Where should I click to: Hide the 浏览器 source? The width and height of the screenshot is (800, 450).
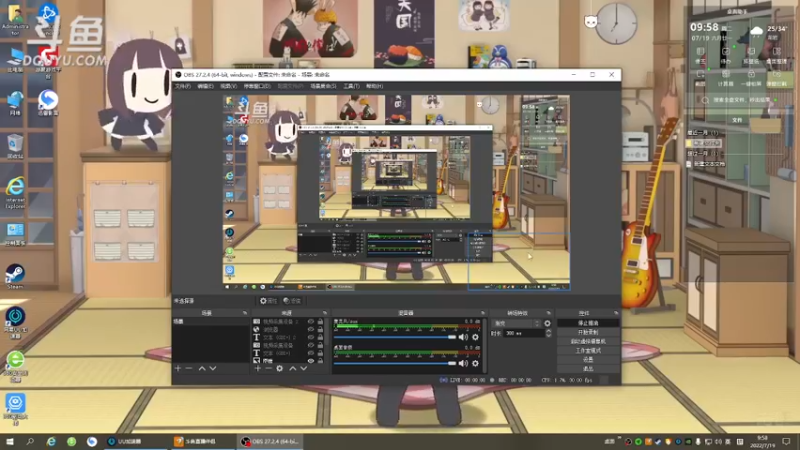click(311, 330)
